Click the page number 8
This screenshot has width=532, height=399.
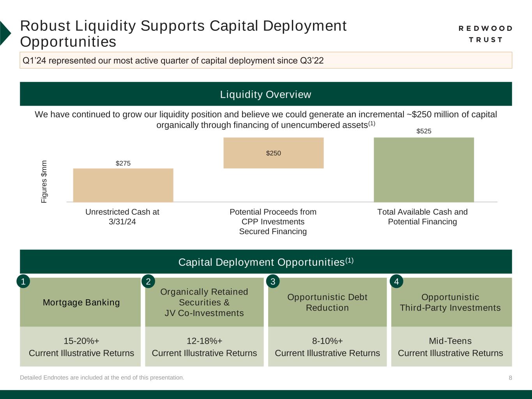tap(510, 378)
